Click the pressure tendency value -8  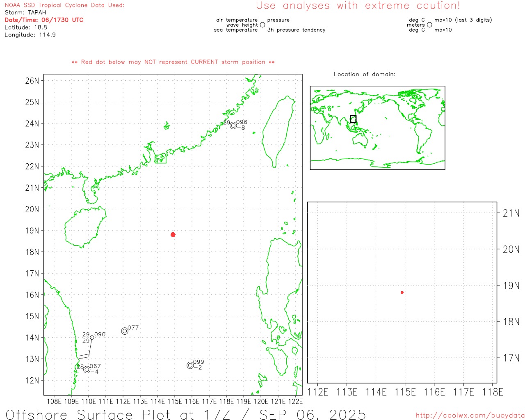click(241, 128)
